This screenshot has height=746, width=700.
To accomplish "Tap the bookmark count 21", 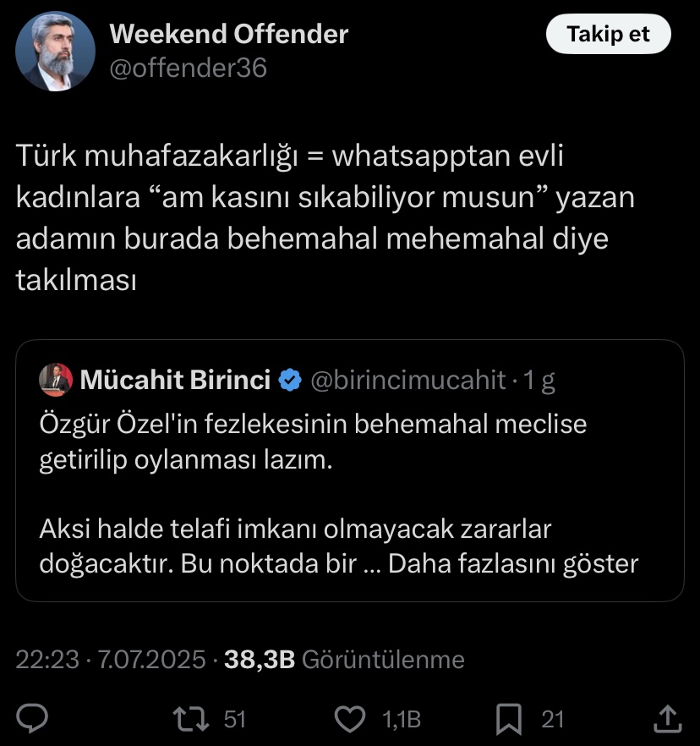I will click(x=553, y=719).
